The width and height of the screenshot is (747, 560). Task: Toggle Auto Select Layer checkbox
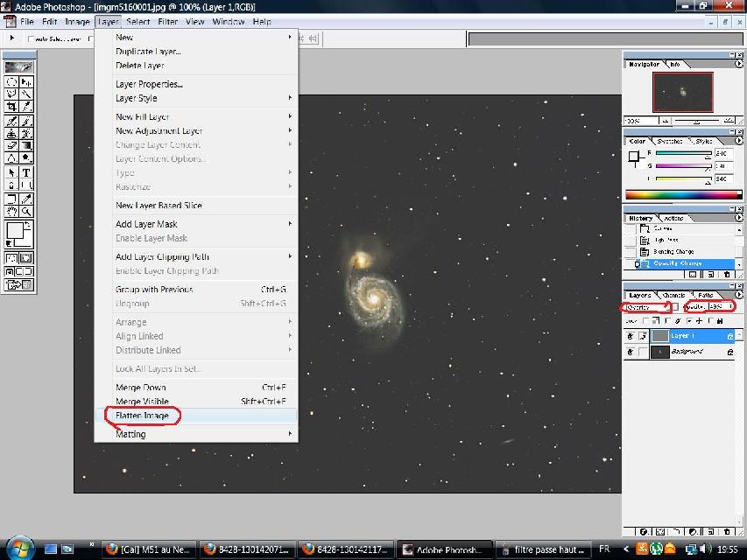pos(32,39)
